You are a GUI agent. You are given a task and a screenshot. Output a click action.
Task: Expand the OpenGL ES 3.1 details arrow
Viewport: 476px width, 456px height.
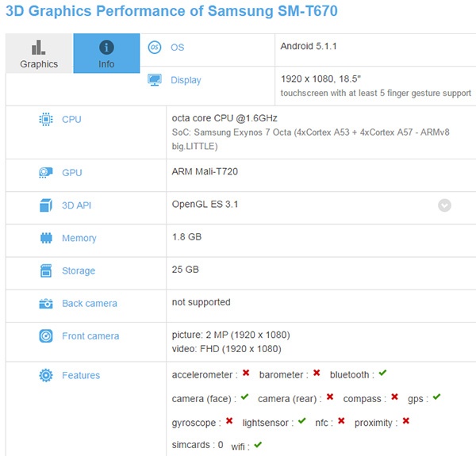click(444, 205)
